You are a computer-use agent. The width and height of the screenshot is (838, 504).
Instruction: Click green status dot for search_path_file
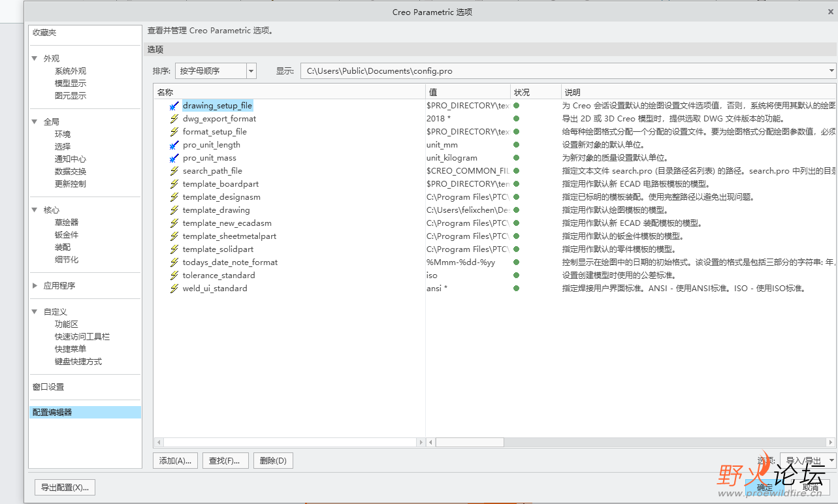click(516, 170)
